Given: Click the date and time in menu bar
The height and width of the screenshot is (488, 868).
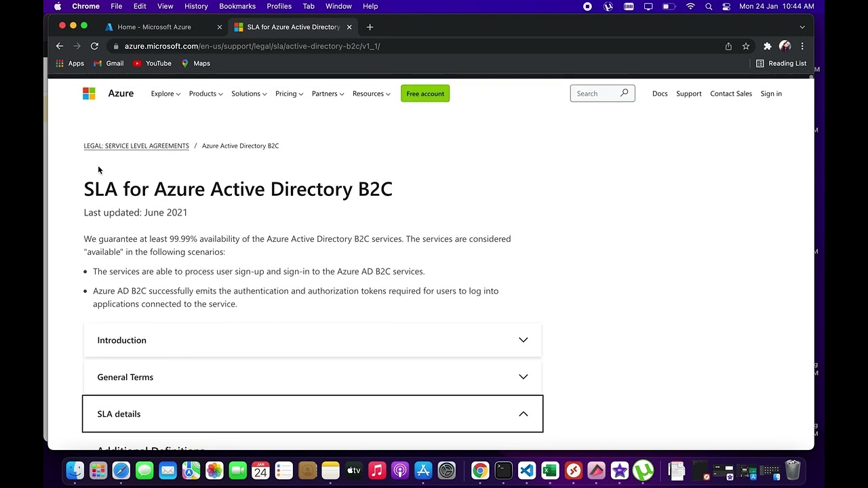Looking at the screenshot, I should [x=776, y=6].
